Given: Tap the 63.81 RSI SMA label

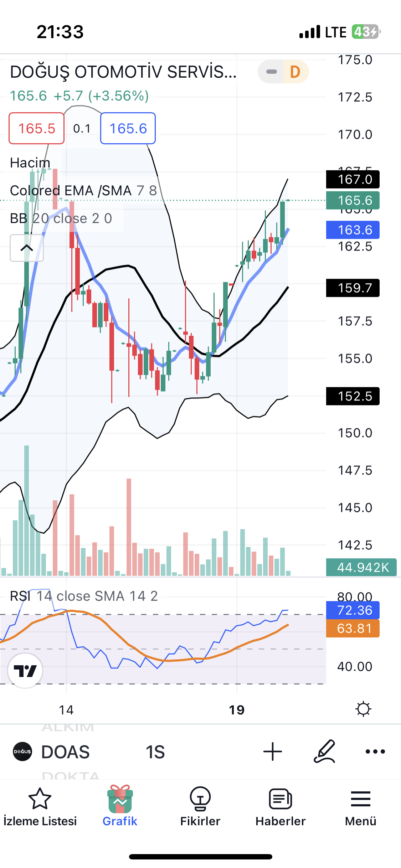Looking at the screenshot, I should (353, 628).
